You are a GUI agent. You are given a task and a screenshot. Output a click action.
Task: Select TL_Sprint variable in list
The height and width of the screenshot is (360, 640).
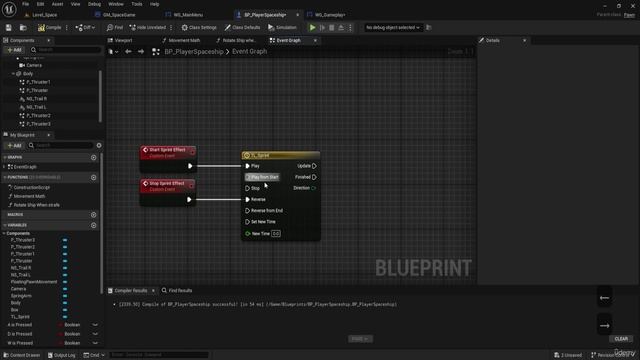pyautogui.click(x=20, y=317)
